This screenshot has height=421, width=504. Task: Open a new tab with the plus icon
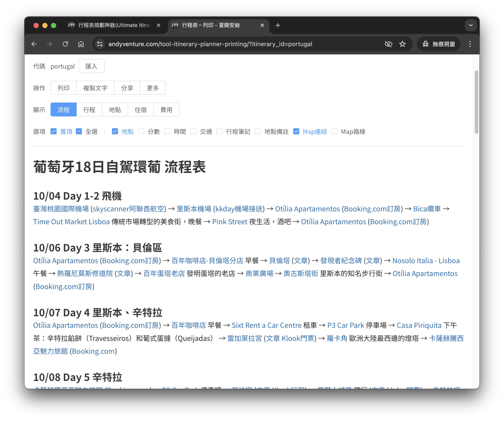[x=278, y=25]
